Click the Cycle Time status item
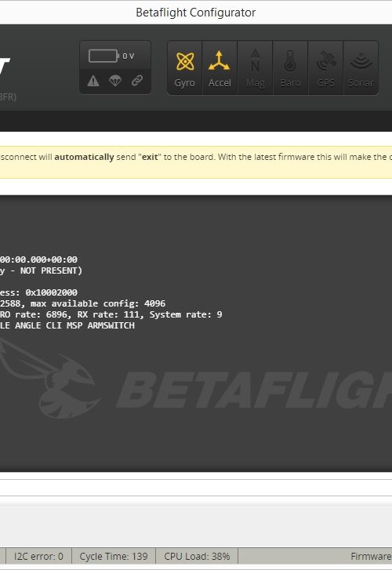 point(114,556)
